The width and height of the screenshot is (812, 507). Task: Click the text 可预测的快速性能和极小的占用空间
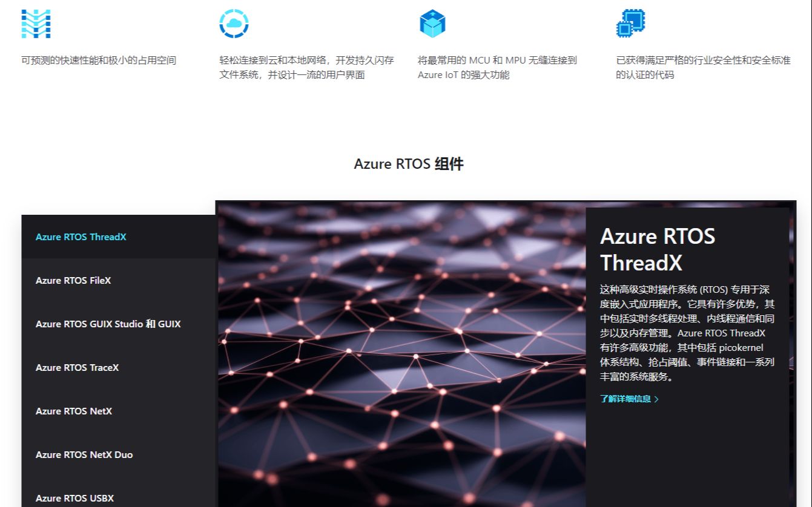[x=99, y=61]
